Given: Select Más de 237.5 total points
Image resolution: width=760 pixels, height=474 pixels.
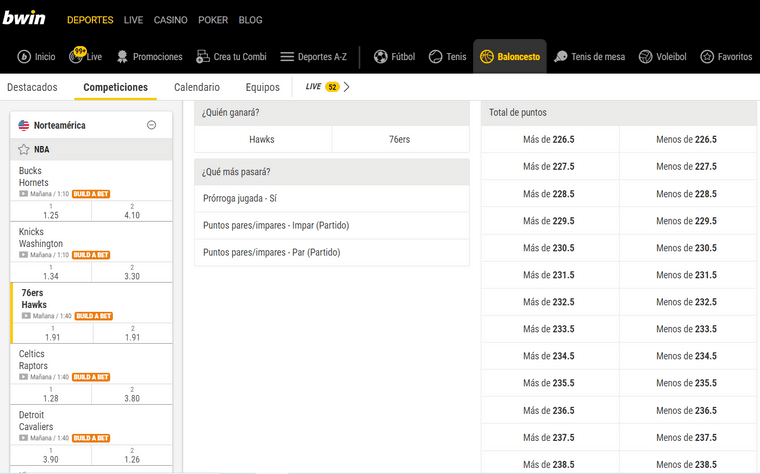Looking at the screenshot, I should (x=550, y=438).
